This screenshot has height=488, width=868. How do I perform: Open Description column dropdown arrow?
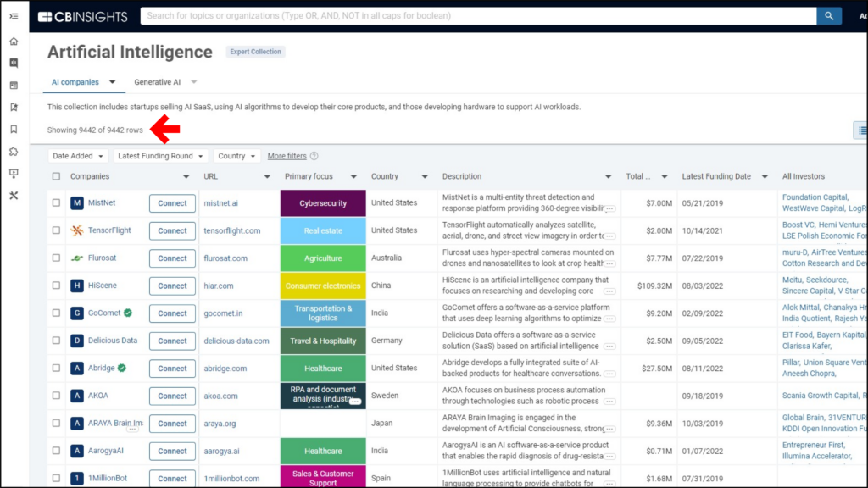[x=609, y=176]
